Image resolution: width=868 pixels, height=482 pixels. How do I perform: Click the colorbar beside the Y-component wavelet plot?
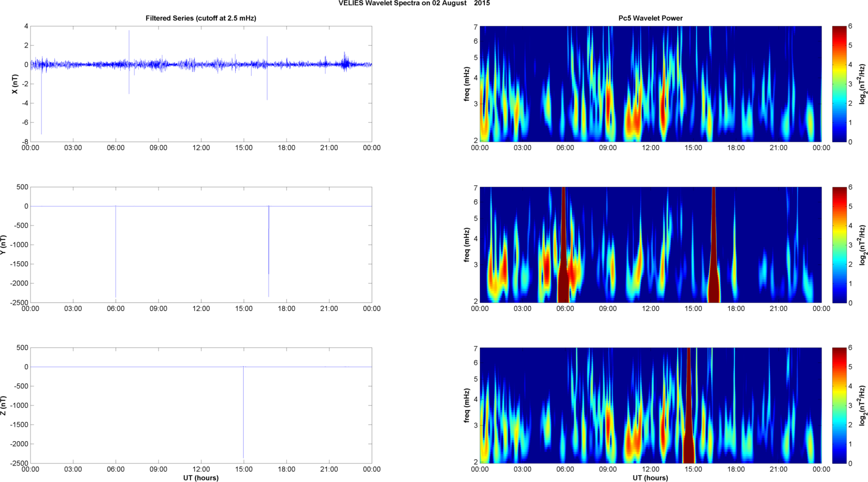[x=839, y=245]
